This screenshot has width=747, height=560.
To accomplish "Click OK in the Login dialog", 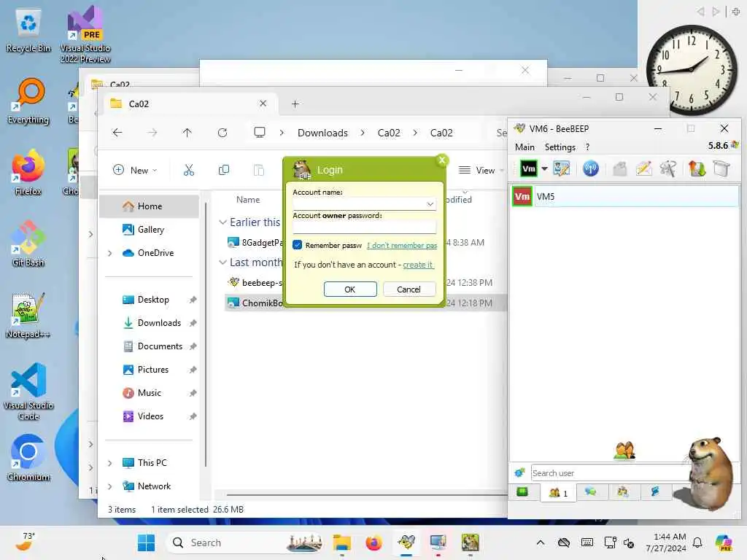I will pos(350,289).
